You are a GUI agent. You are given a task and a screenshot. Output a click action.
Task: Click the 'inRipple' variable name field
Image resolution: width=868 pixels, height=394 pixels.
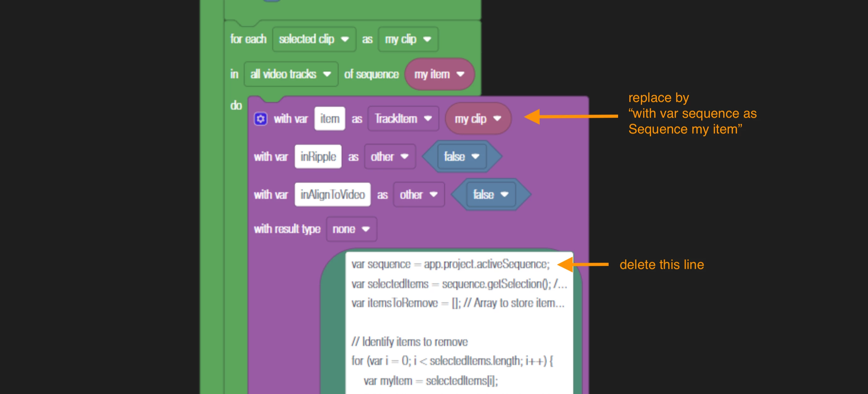pyautogui.click(x=318, y=157)
